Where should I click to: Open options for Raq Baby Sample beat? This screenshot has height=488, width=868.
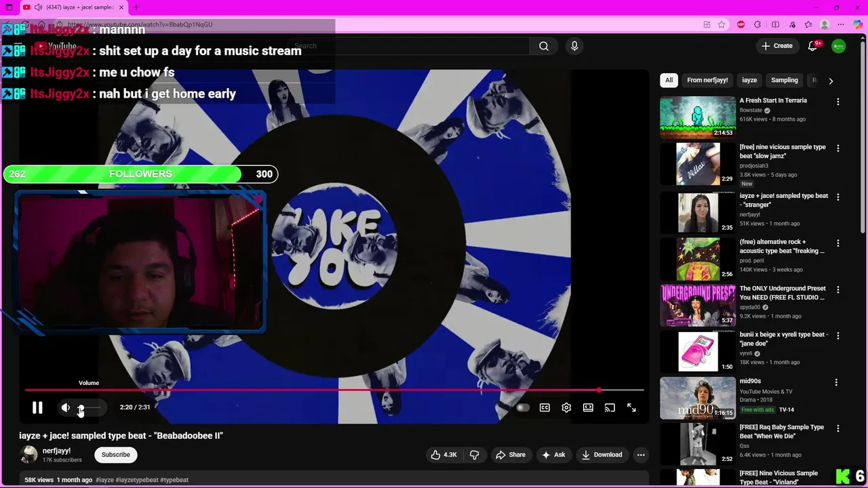click(837, 428)
